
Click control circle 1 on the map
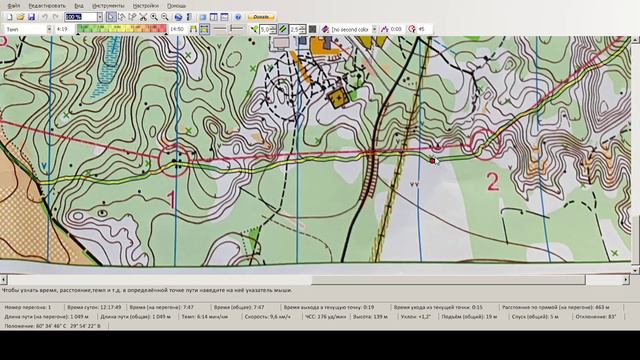(174, 160)
